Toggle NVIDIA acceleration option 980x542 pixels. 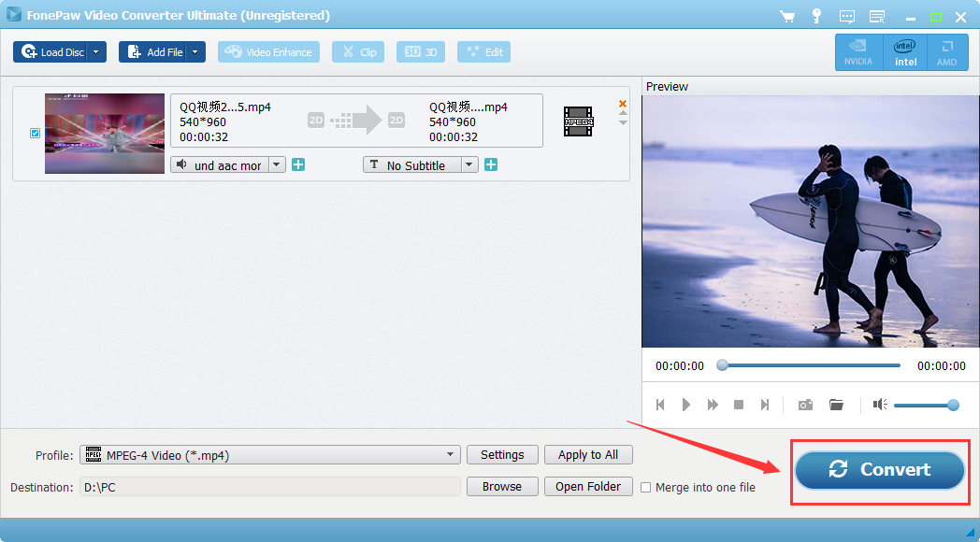click(x=858, y=52)
